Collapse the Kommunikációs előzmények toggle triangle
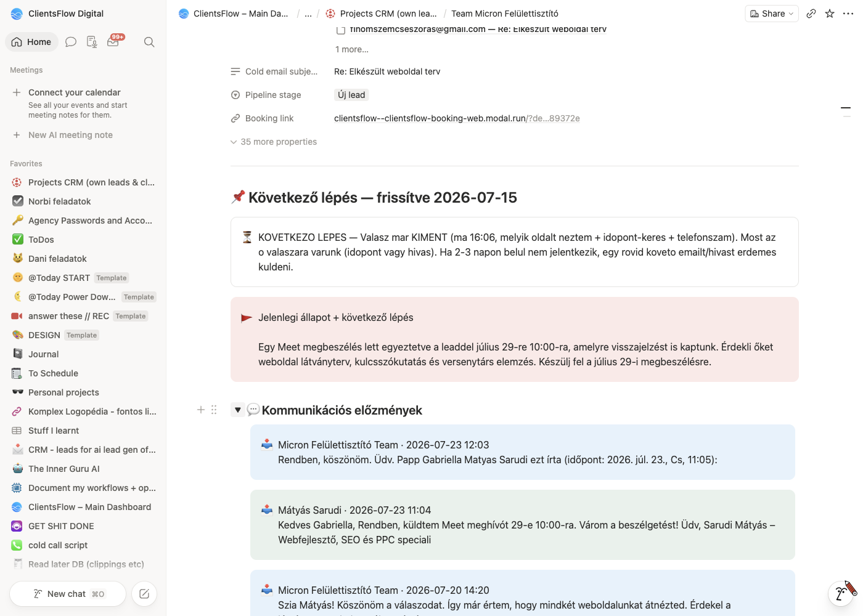The height and width of the screenshot is (616, 863). tap(237, 410)
